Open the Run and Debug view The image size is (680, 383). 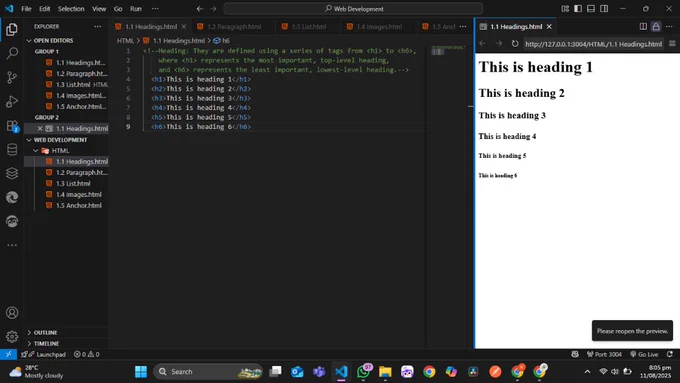pos(12,101)
